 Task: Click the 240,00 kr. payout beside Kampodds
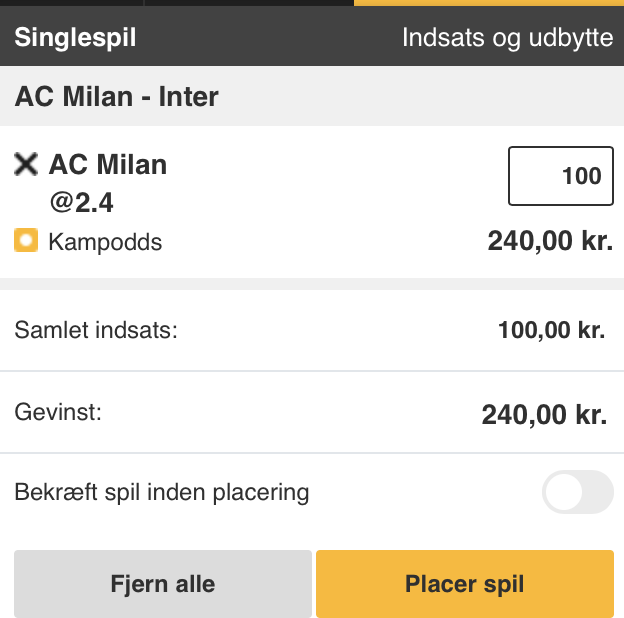550,241
